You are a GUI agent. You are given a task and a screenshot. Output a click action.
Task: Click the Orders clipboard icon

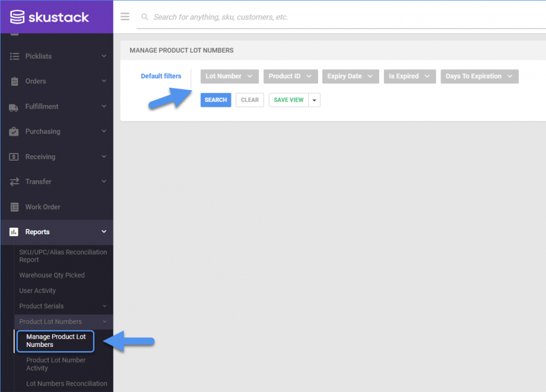[x=14, y=81]
